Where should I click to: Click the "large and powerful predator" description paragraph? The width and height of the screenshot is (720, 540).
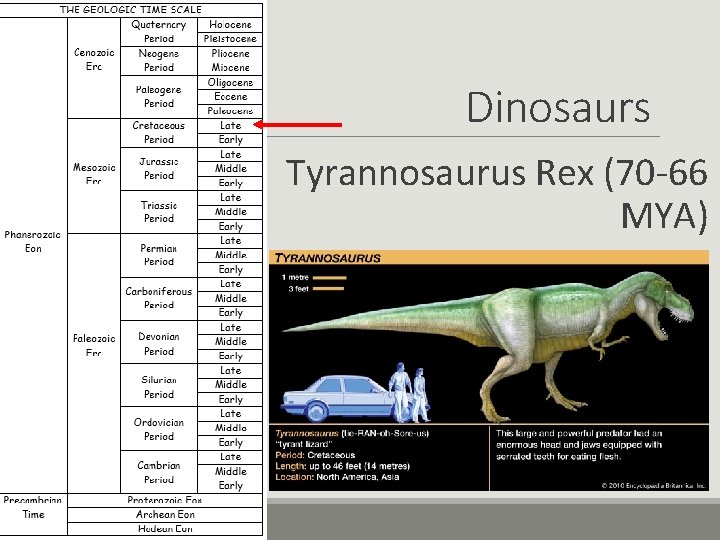[579, 444]
